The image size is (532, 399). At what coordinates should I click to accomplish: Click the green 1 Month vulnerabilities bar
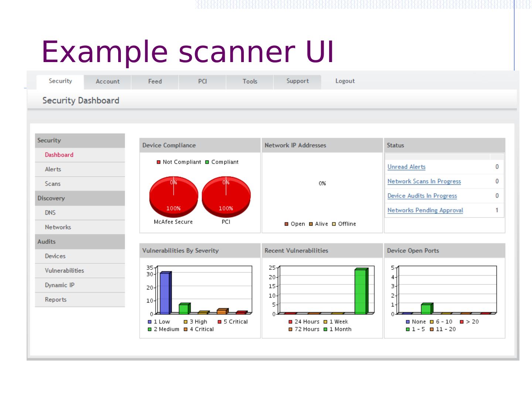click(x=361, y=291)
